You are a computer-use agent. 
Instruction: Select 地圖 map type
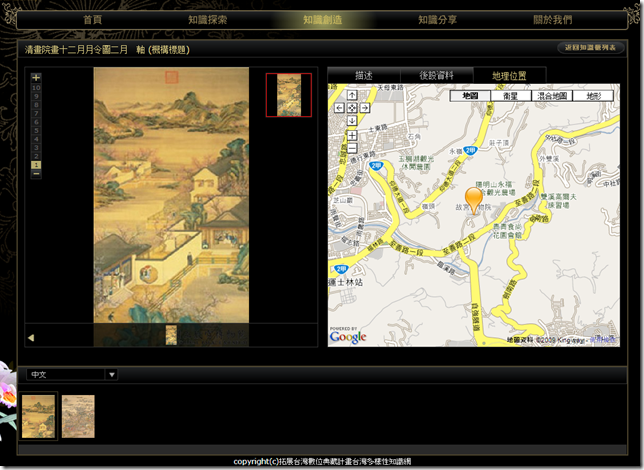click(x=470, y=96)
